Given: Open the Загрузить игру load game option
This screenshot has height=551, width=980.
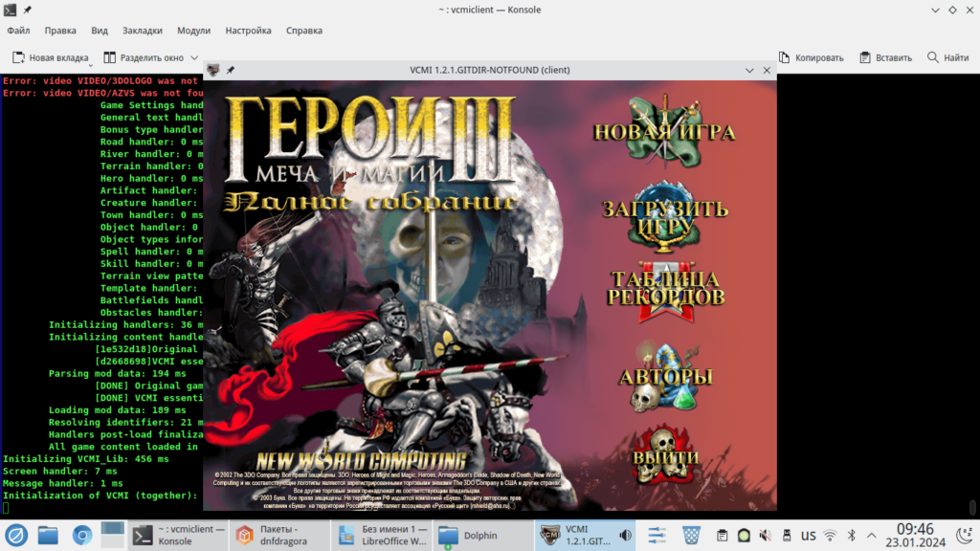Looking at the screenshot, I should [665, 217].
